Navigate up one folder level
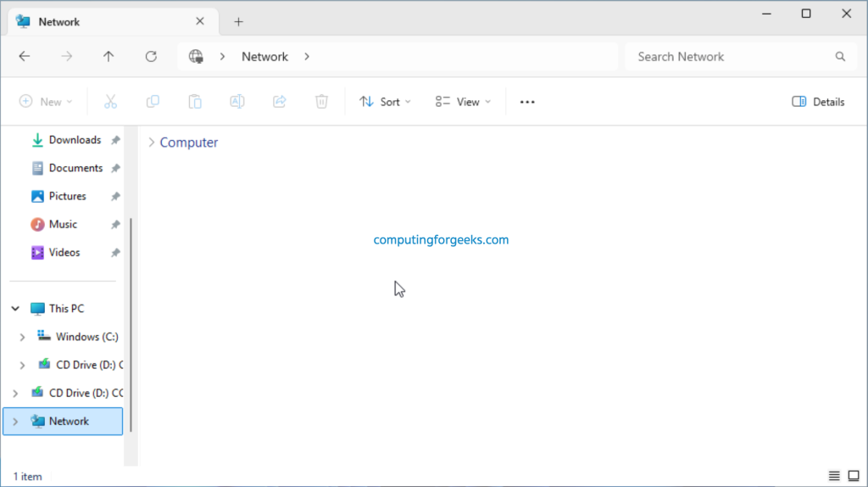 pos(108,57)
